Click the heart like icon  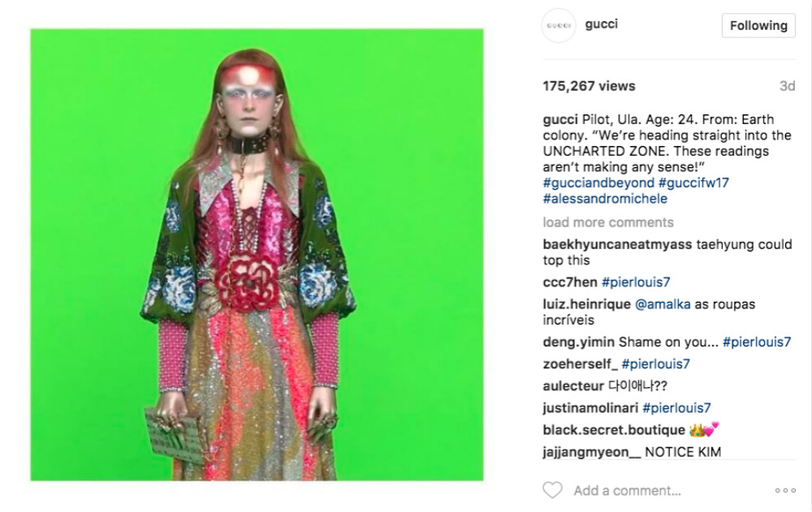pyautogui.click(x=552, y=490)
